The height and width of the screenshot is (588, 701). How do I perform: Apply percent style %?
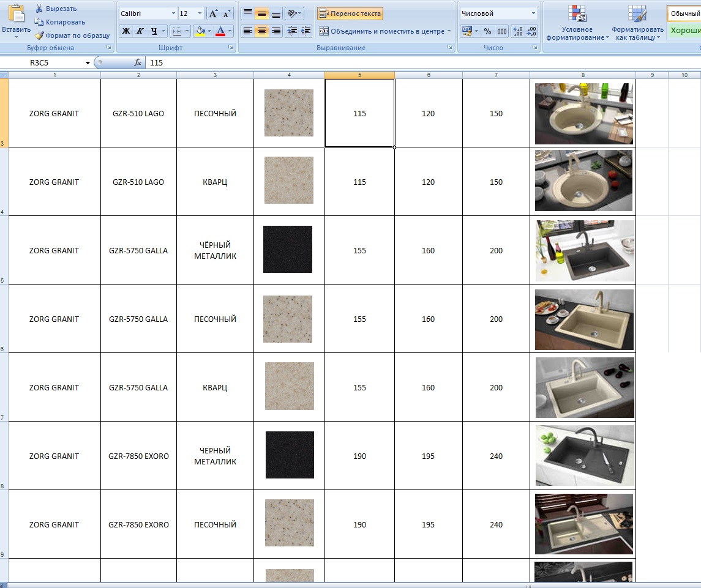[487, 31]
